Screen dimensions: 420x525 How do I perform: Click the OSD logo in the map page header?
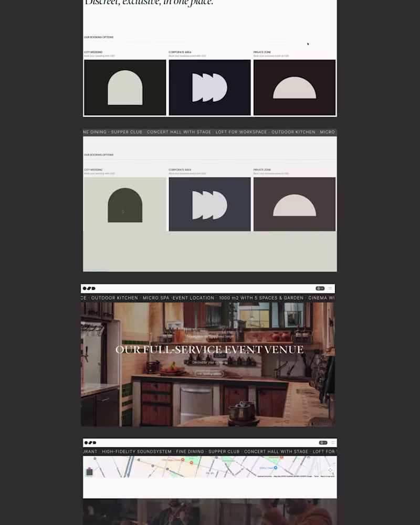click(90, 443)
